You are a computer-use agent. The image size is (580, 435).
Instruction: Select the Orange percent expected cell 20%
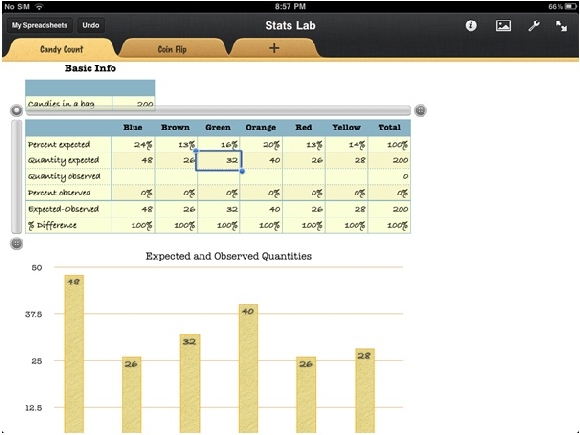point(261,144)
